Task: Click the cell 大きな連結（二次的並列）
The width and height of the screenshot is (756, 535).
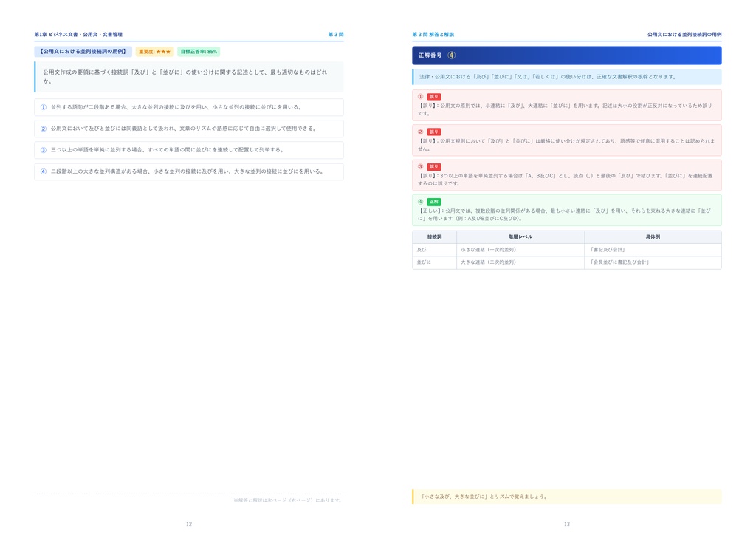Action: [x=520, y=262]
